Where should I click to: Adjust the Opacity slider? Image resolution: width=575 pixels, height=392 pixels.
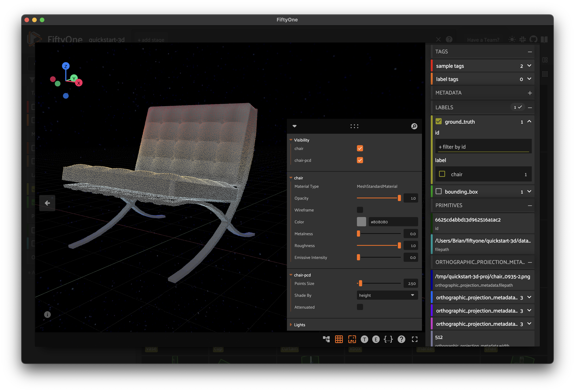tap(379, 198)
